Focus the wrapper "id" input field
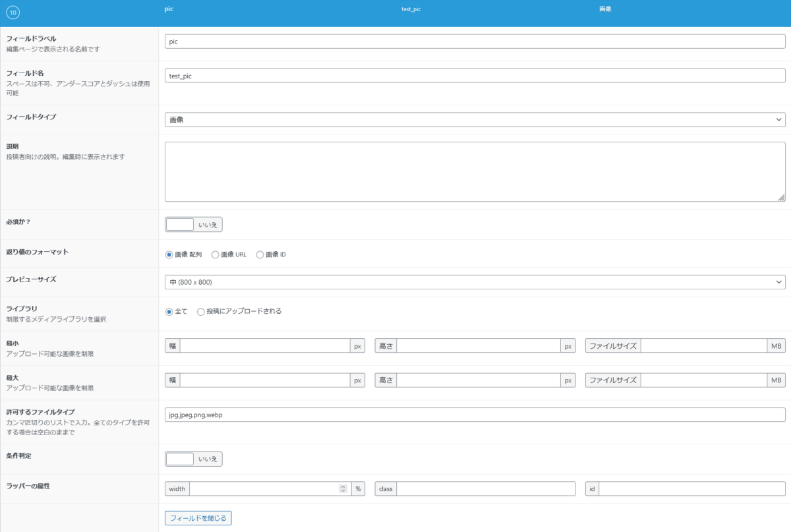 [x=692, y=488]
